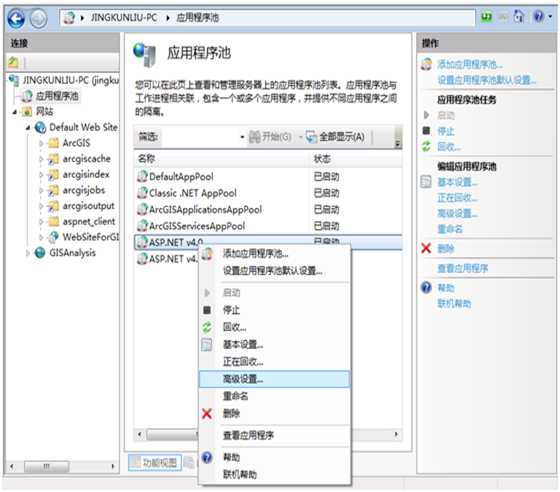560x492 pixels.
Task: Click the greyed Forward navigation arrow
Action: 38,18
